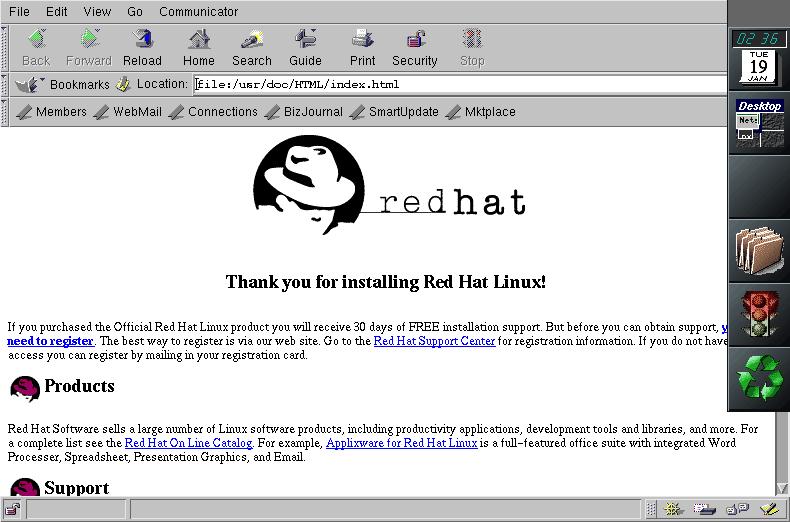
Task: Click the large Red Hat logo image
Action: 389,185
